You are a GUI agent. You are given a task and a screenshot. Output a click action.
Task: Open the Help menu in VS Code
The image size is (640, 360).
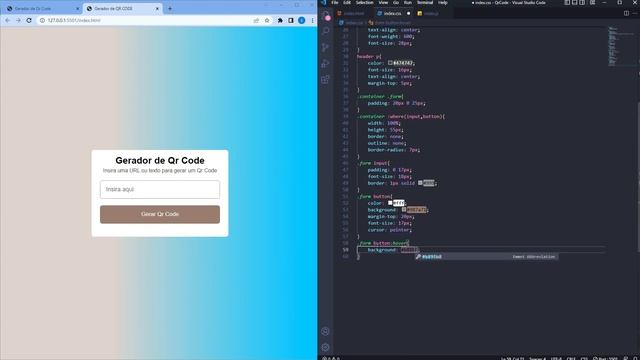(443, 2)
